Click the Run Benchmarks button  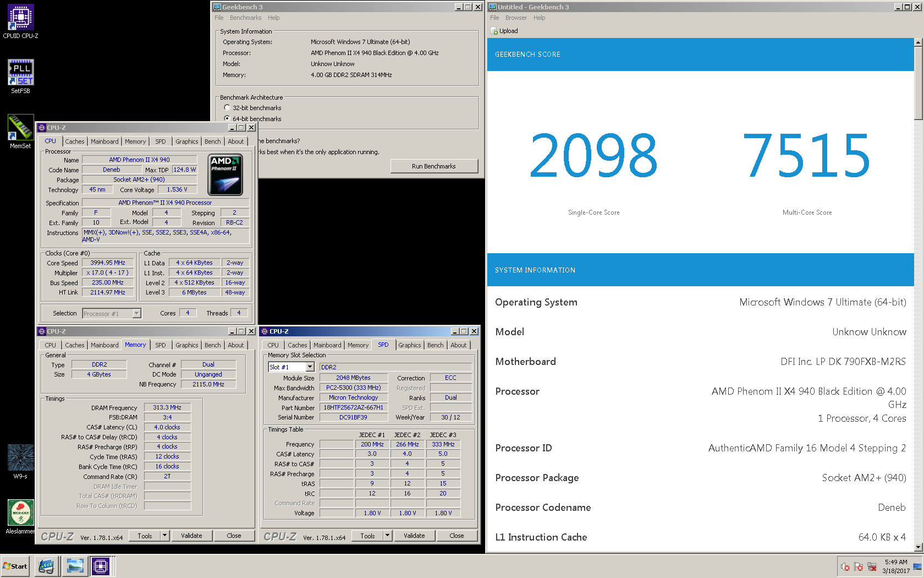coord(434,166)
